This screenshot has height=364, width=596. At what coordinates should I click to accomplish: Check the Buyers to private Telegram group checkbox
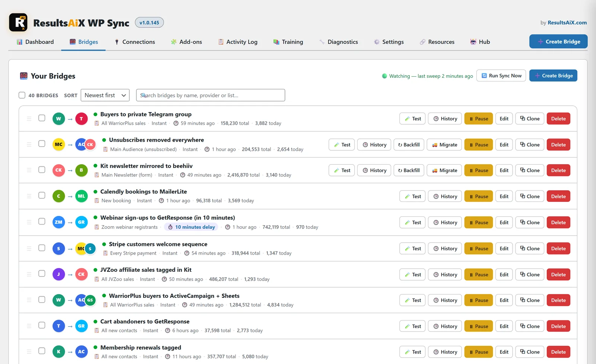[42, 118]
